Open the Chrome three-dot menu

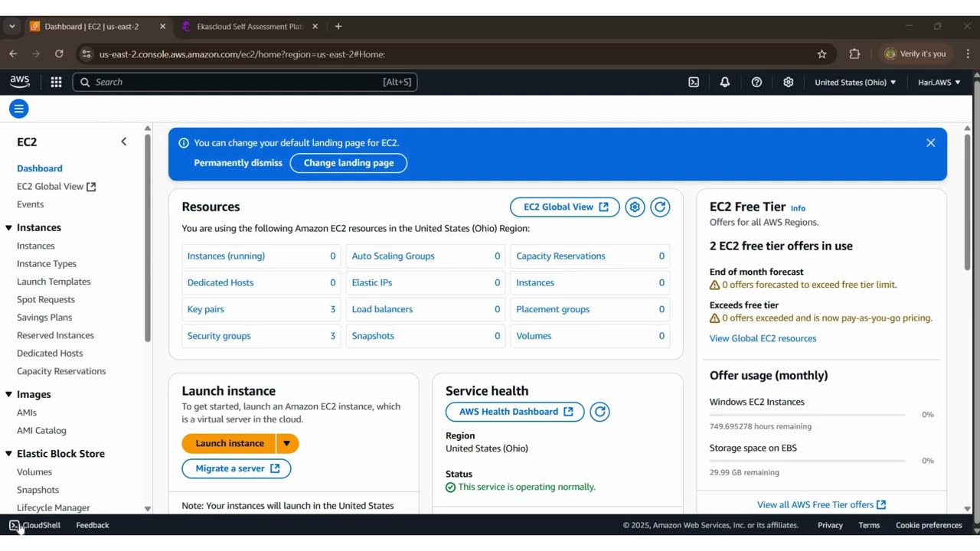968,54
